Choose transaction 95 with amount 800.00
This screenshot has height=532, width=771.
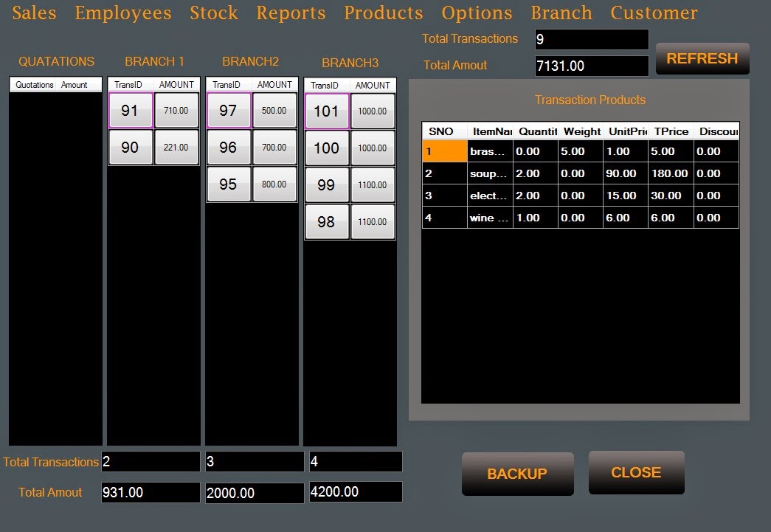(x=229, y=184)
